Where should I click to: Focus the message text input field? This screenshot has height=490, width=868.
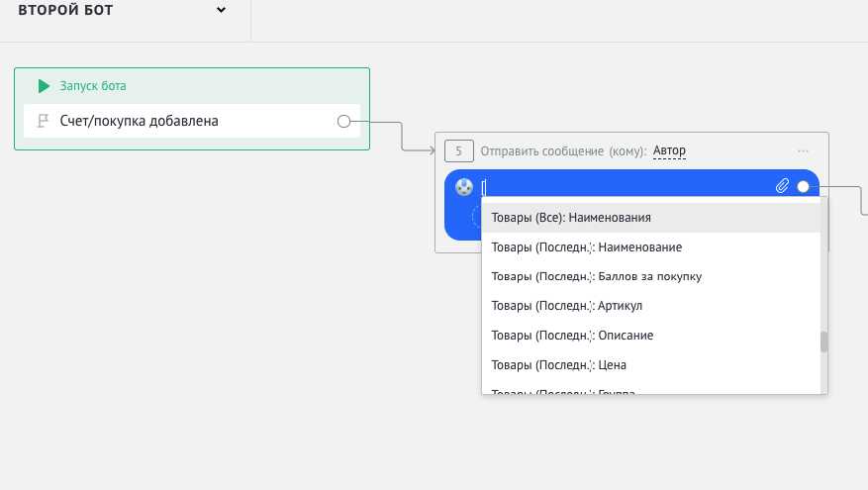tap(626, 187)
